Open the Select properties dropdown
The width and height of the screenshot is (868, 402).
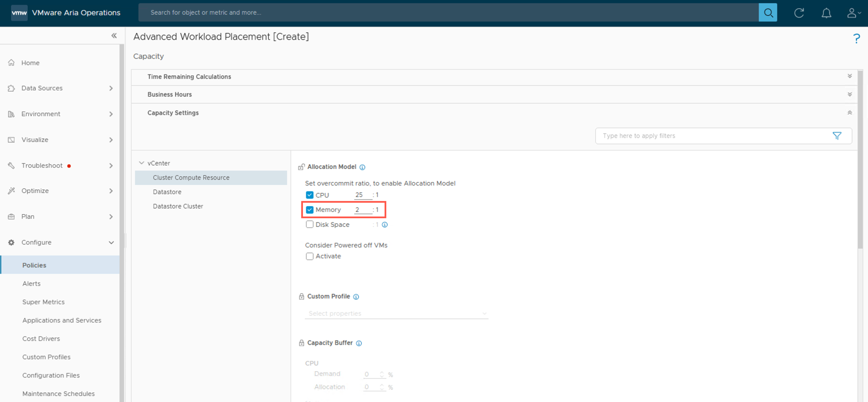tap(396, 314)
